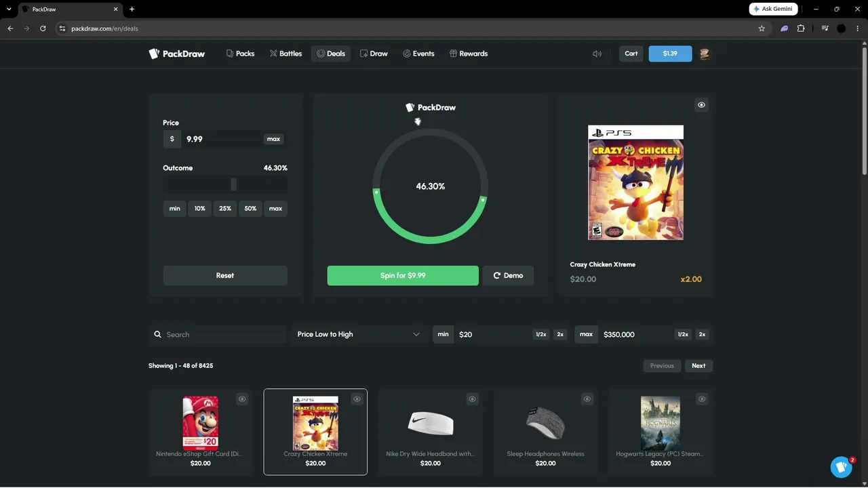Mute site sound with speaker icon
Viewport: 868px width, 488px height.
pyautogui.click(x=597, y=54)
